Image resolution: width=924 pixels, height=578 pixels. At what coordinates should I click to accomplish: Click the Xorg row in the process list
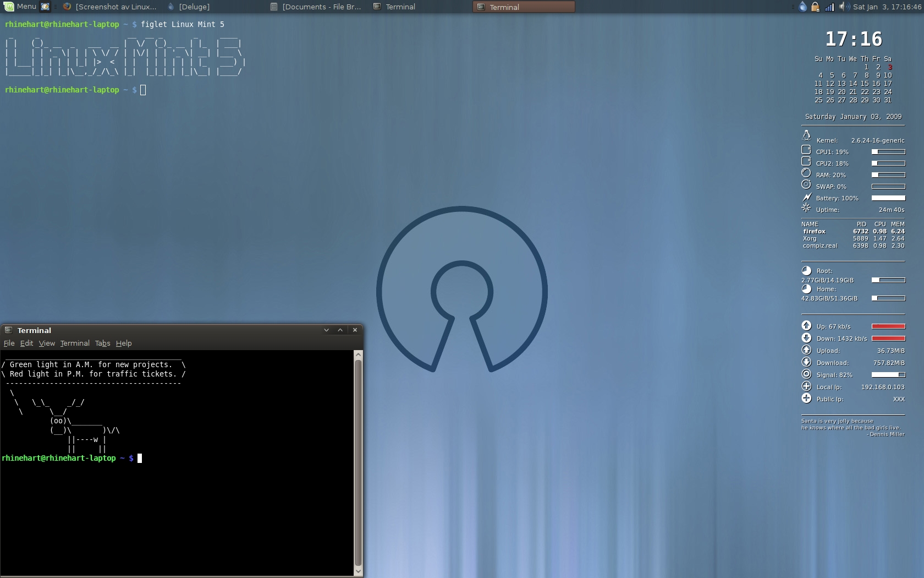(x=853, y=238)
